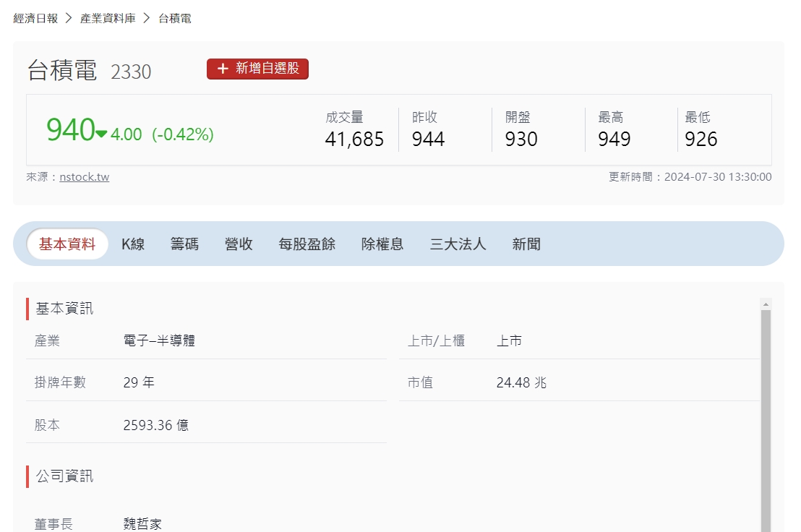Click the plus icon on 新增自選股
801x532 pixels.
point(223,69)
